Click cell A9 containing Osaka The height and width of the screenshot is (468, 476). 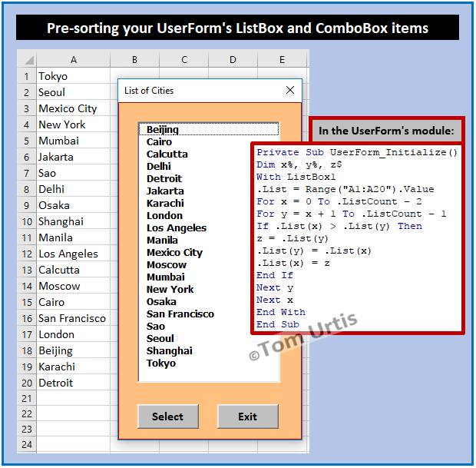[73, 205]
